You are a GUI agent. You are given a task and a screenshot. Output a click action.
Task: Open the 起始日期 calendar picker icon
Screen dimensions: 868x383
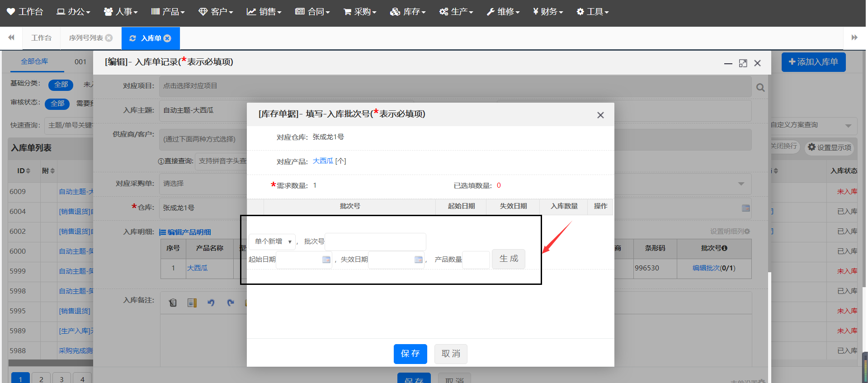pyautogui.click(x=326, y=260)
